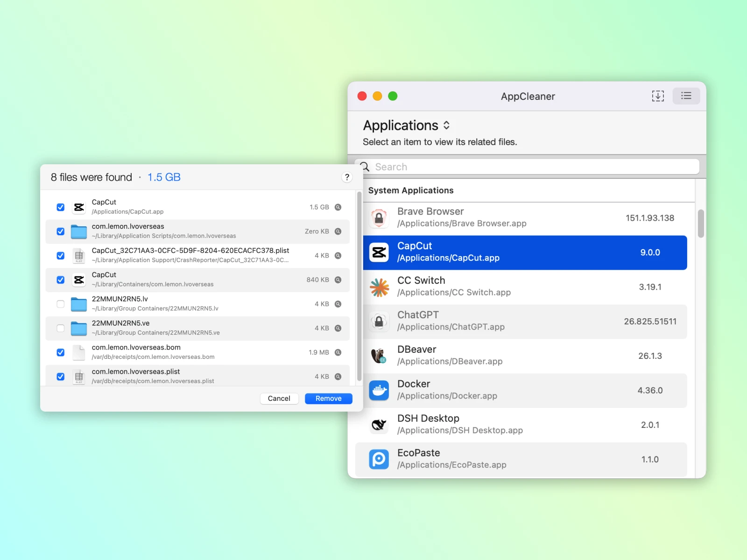Click the ChatGPT version 26.825.51511
Image resolution: width=747 pixels, height=560 pixels.
pyautogui.click(x=650, y=322)
